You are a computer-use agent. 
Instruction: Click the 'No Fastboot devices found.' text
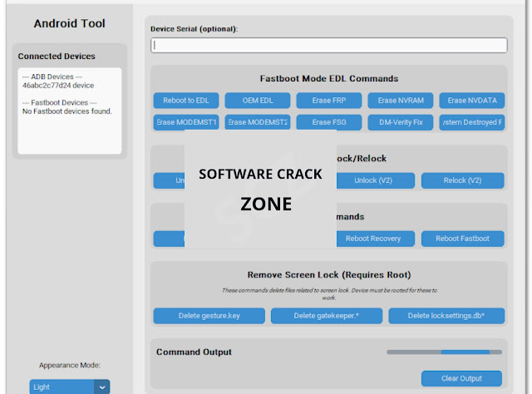click(x=66, y=111)
